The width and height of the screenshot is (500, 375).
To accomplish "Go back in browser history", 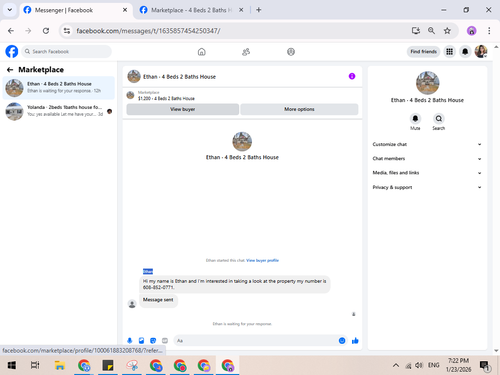I will tap(11, 31).
